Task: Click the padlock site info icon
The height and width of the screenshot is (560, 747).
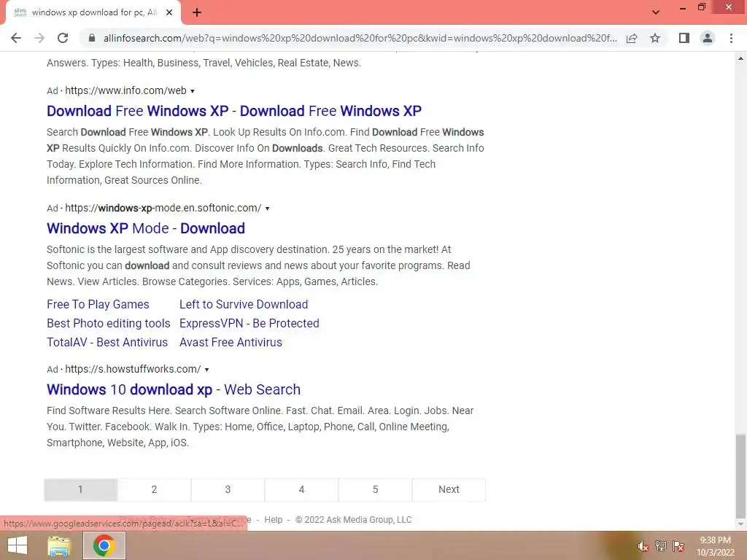Action: 92,38
